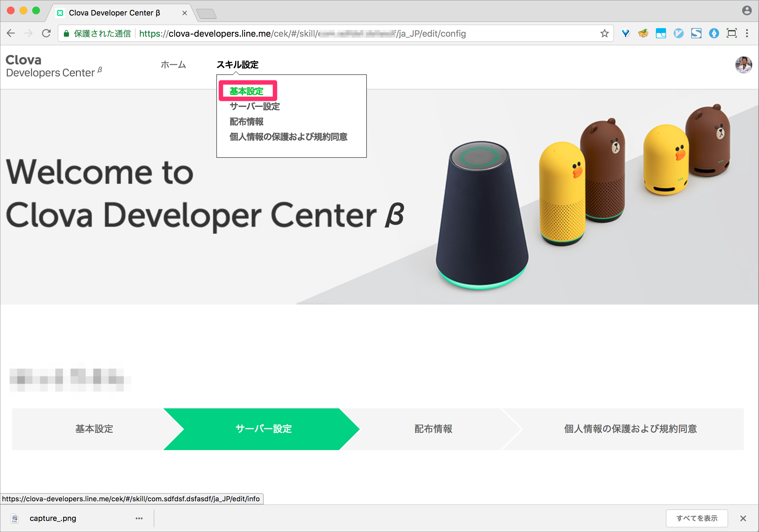Switch to the 基本設定 step tab
The width and height of the screenshot is (759, 532).
94,429
